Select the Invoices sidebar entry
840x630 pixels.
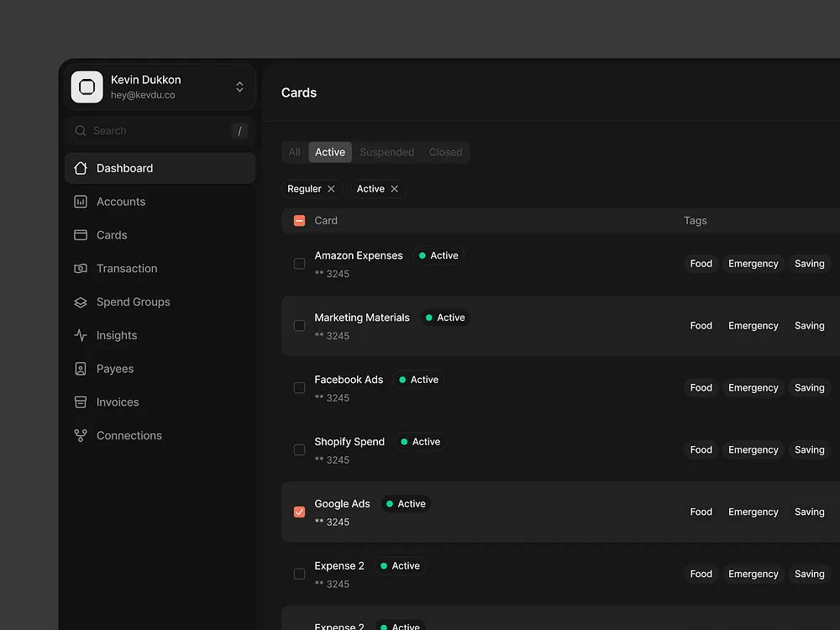click(80, 402)
